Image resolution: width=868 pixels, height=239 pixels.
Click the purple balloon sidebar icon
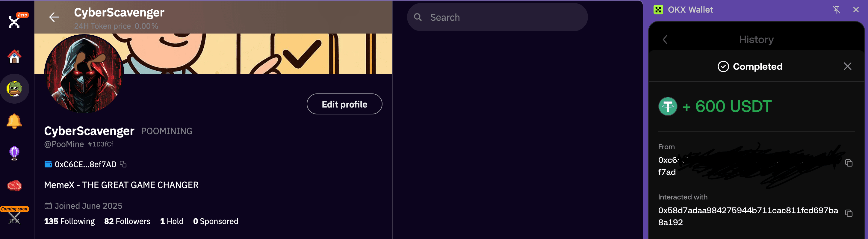(x=14, y=153)
